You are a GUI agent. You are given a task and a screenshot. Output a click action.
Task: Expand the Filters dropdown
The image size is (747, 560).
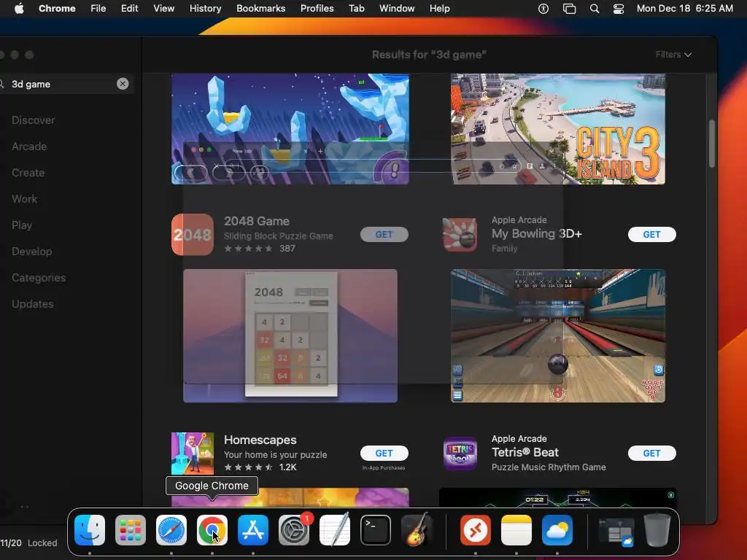click(x=673, y=55)
